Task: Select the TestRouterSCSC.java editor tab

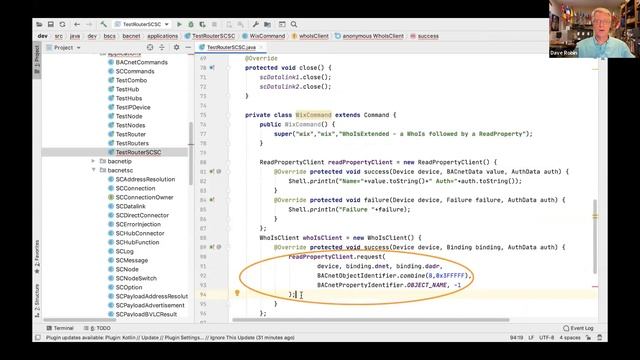Action: tap(231, 47)
